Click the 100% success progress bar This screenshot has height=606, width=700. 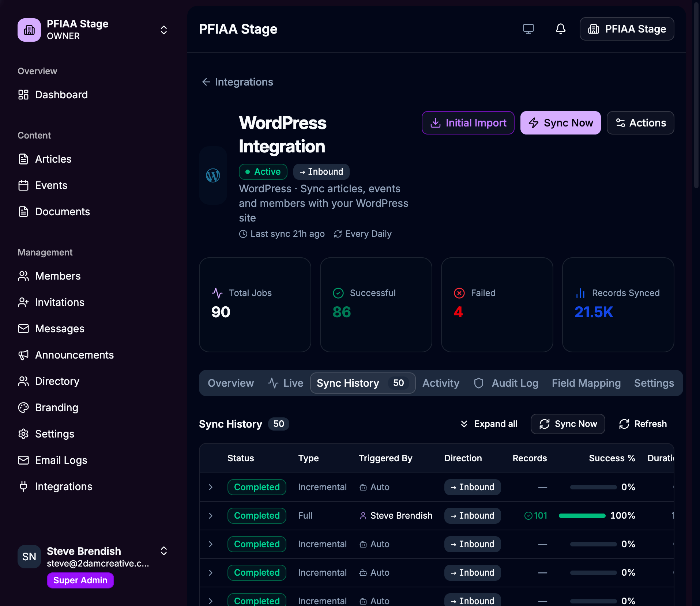[x=582, y=516]
